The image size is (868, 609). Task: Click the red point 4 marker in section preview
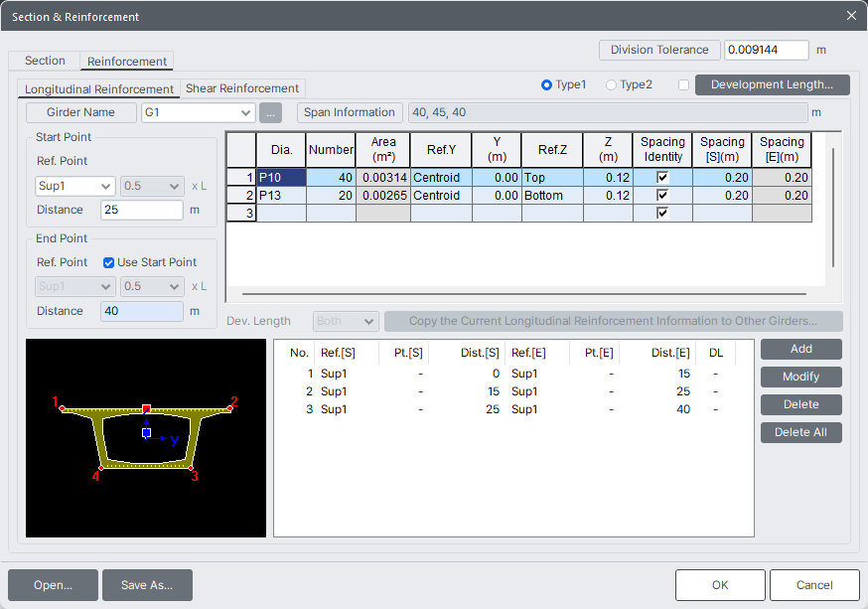pos(101,468)
